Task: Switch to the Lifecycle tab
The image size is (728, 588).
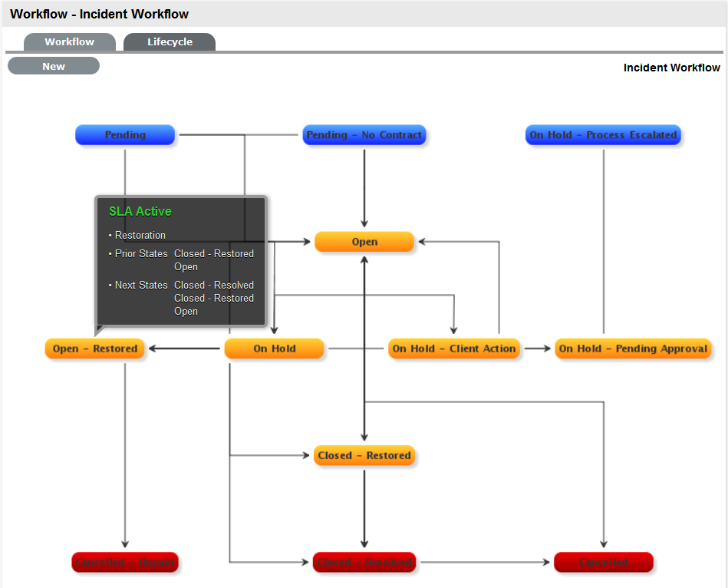Action: click(x=169, y=41)
